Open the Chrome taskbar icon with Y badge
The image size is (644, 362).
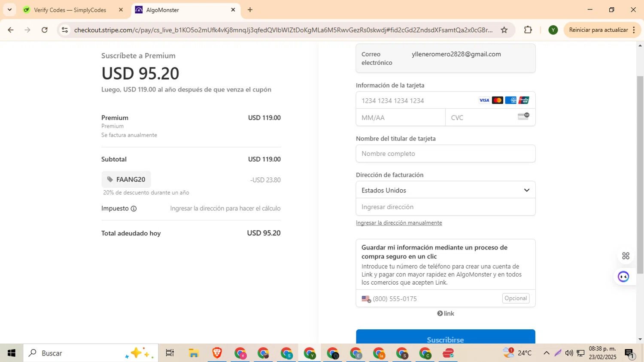click(x=310, y=353)
